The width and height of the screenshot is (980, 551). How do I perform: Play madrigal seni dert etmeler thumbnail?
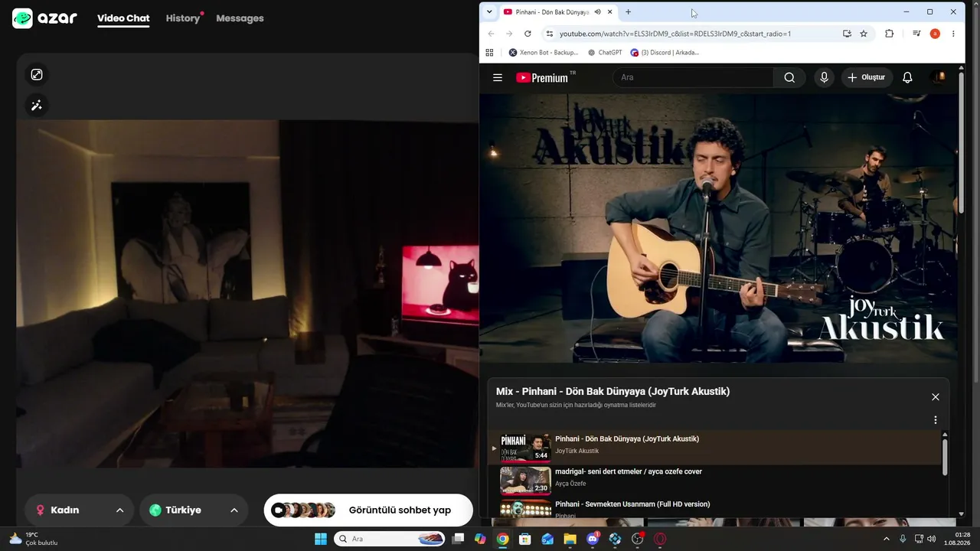click(525, 481)
